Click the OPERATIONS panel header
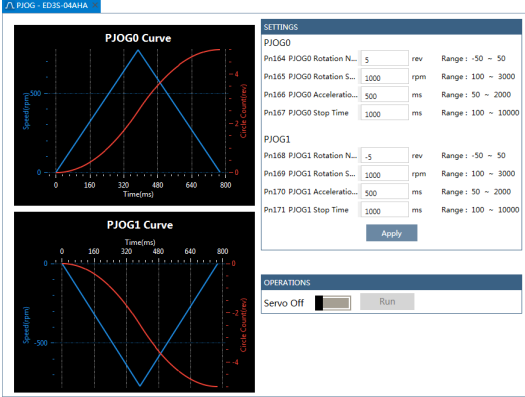 click(391, 283)
